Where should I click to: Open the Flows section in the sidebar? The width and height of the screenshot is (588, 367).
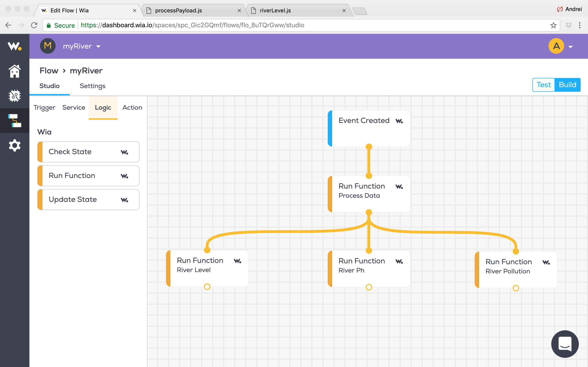coord(14,121)
